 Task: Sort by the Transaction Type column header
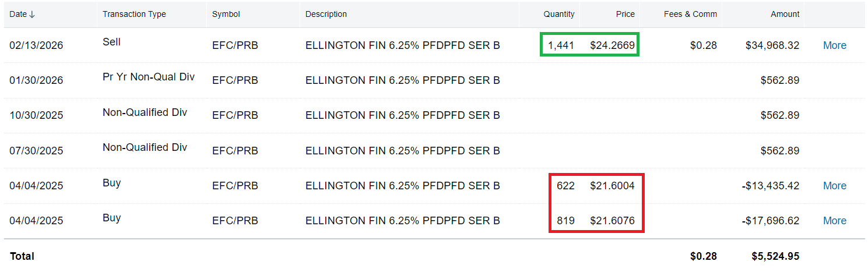[x=134, y=14]
